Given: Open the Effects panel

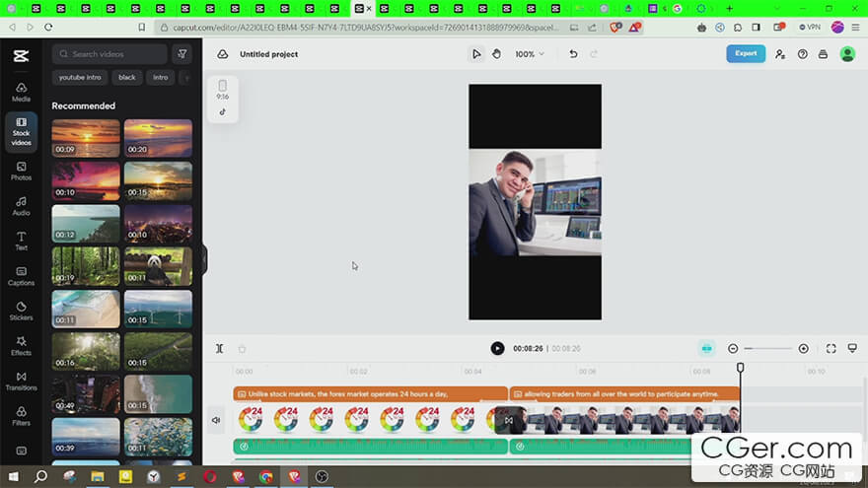Looking at the screenshot, I should (21, 346).
